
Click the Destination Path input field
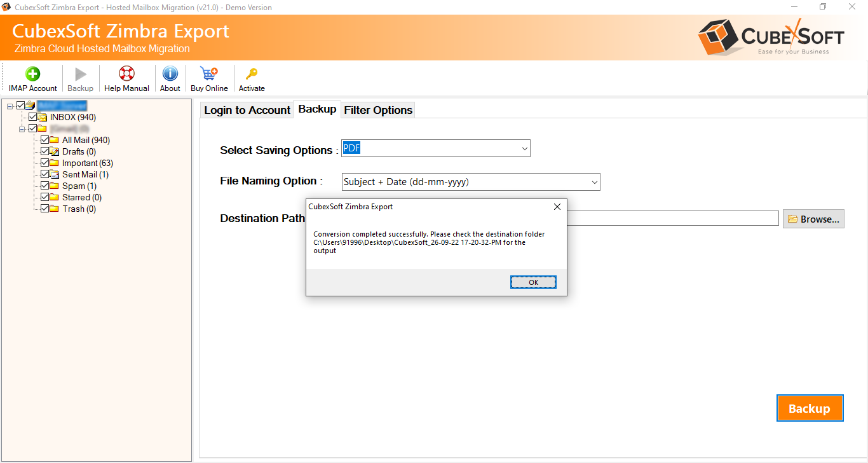pos(672,218)
